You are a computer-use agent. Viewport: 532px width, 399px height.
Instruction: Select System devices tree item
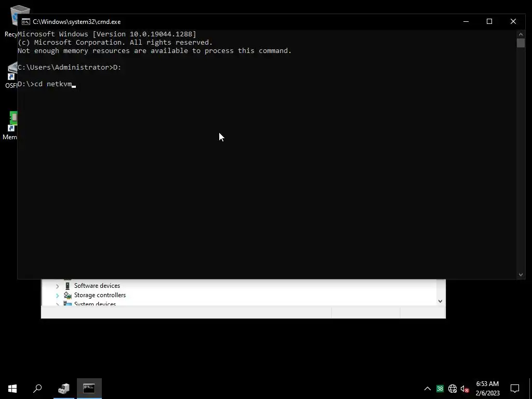(95, 303)
